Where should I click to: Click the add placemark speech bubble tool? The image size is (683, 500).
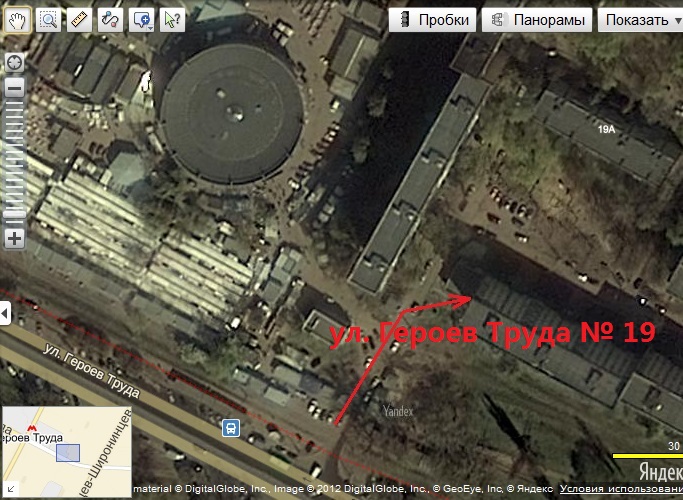click(142, 18)
